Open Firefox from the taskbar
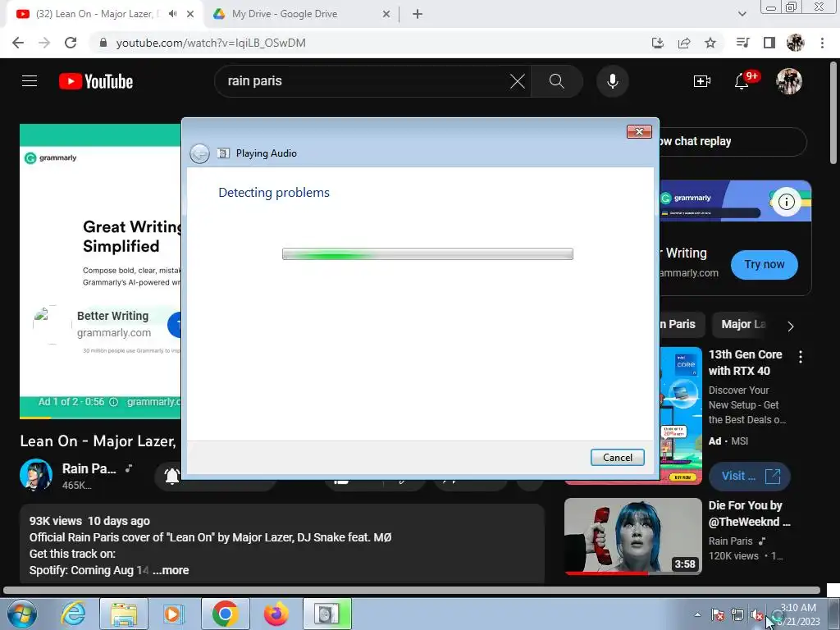Image resolution: width=840 pixels, height=630 pixels. tap(276, 614)
